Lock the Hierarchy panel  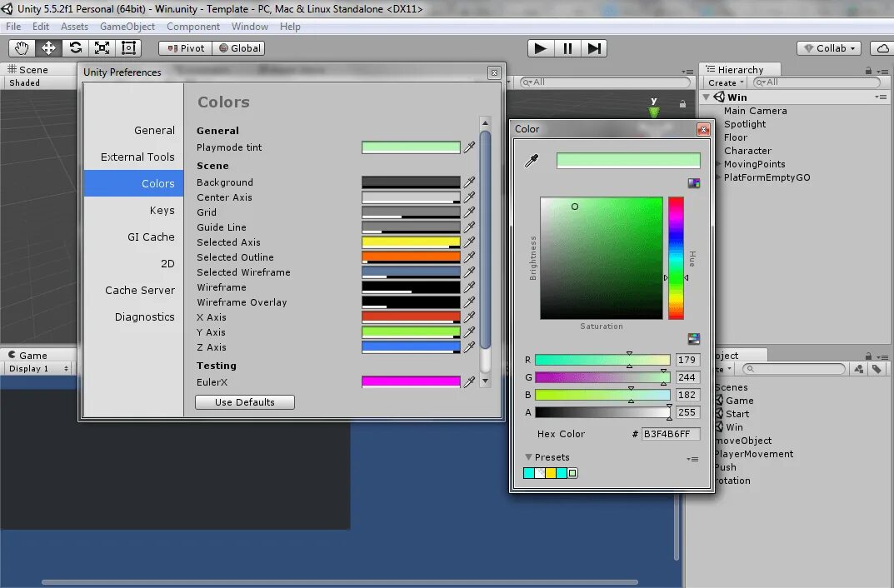pyautogui.click(x=868, y=71)
